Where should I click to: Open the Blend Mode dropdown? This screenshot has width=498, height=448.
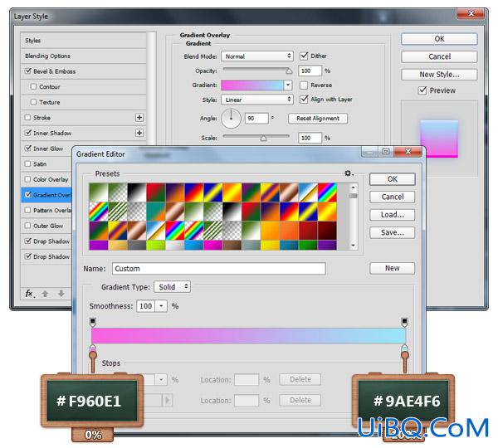pos(257,56)
